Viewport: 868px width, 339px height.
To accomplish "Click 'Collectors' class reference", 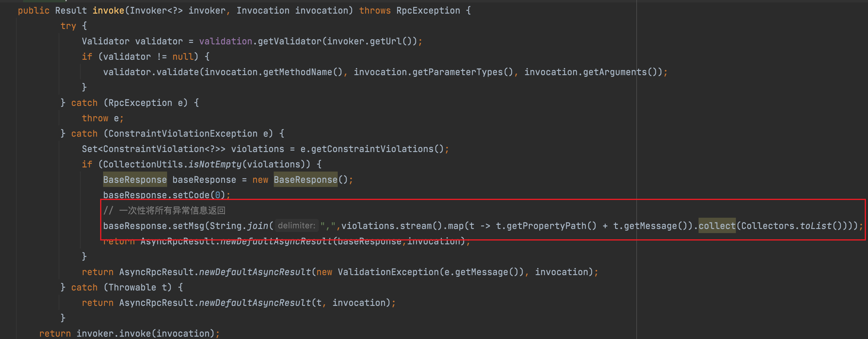I will pyautogui.click(x=768, y=226).
